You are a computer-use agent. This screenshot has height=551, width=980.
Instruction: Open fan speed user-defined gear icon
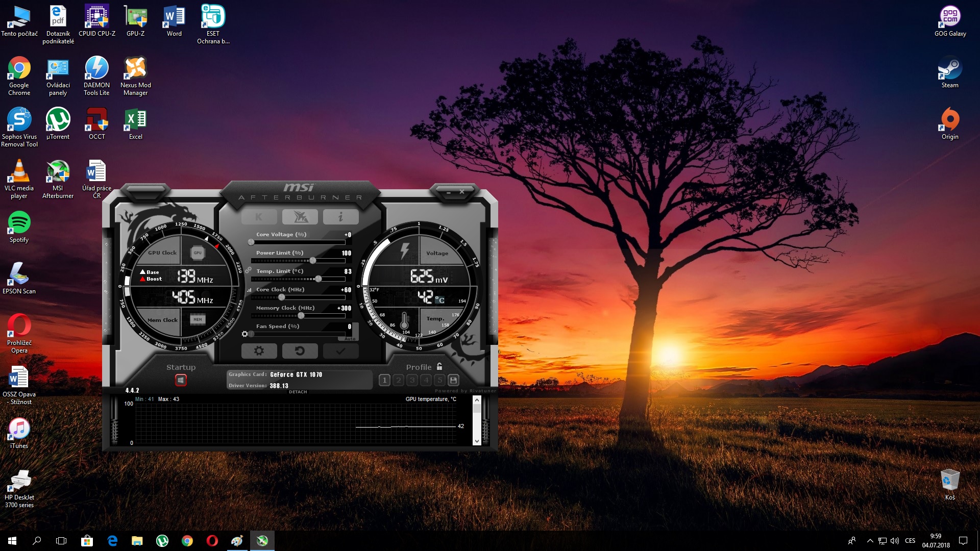click(244, 334)
